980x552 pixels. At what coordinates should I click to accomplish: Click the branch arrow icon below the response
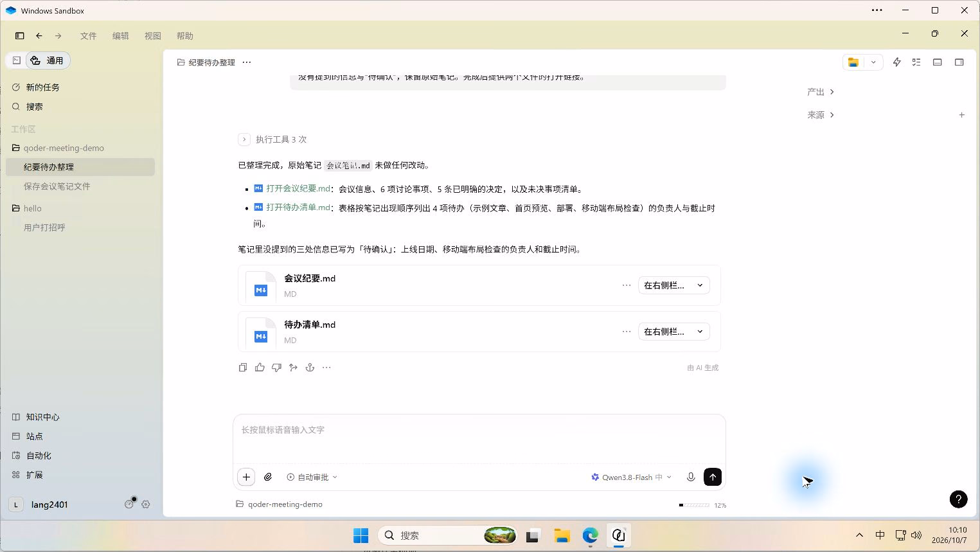click(x=293, y=368)
